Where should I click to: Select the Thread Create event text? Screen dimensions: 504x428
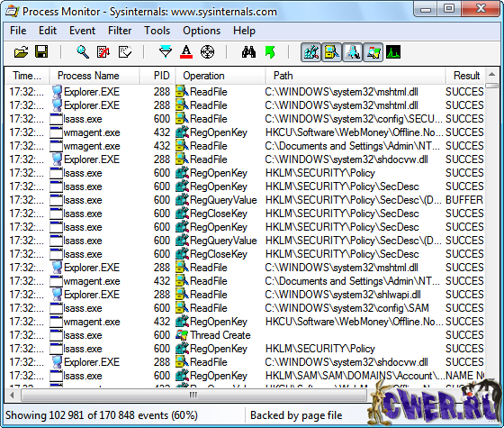220,335
